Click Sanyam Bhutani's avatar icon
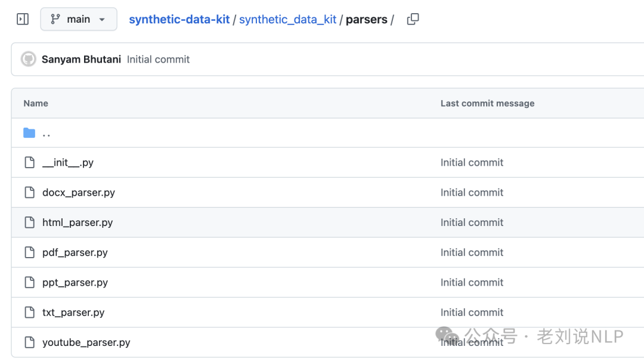This screenshot has height=362, width=644. (29, 59)
